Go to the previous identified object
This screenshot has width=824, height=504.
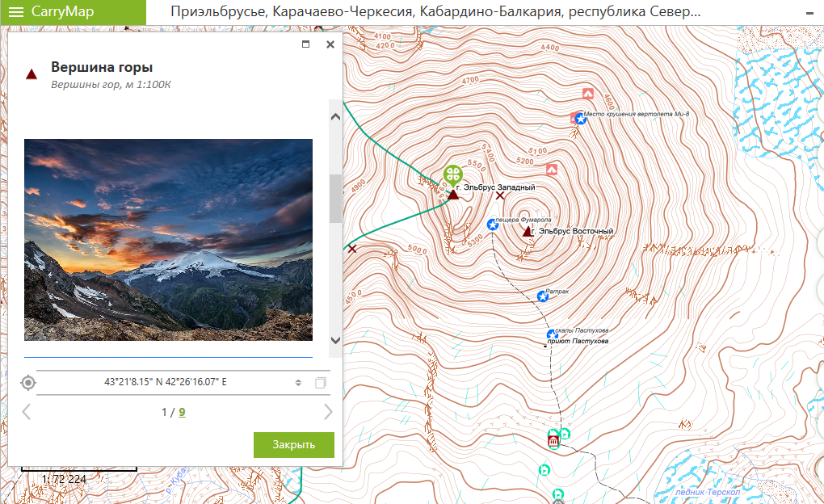26,413
